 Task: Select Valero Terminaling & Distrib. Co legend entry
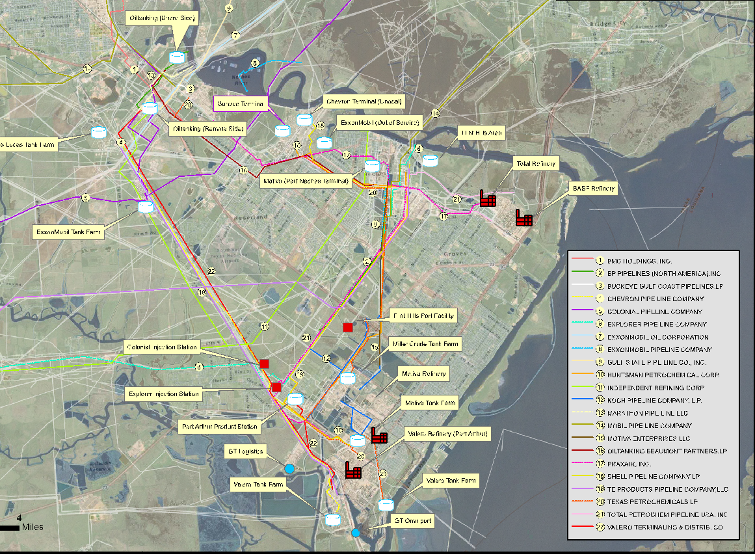click(x=648, y=527)
